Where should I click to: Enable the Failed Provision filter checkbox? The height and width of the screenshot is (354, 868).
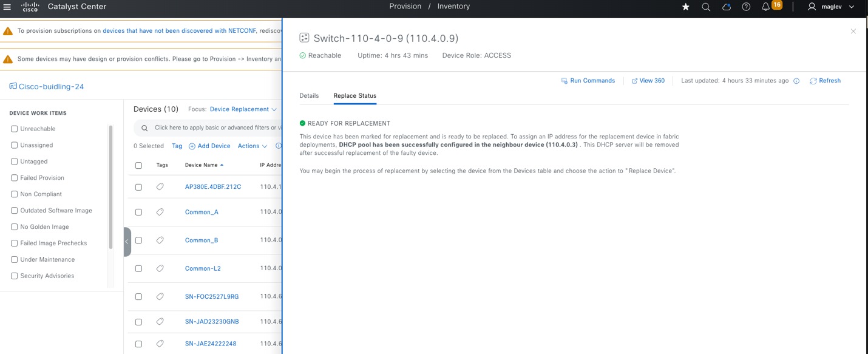13,177
